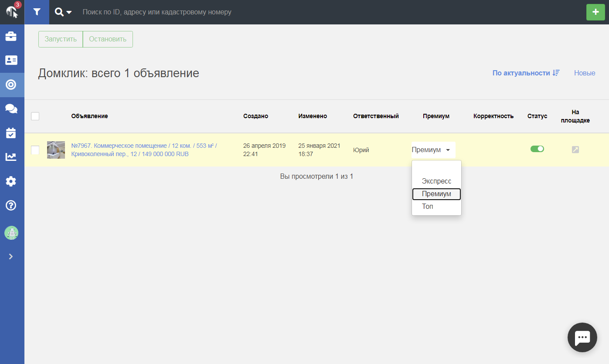Viewport: 609px width, 364px height.
Task: Expand the sidebar with the chevron arrow
Action: (11, 256)
